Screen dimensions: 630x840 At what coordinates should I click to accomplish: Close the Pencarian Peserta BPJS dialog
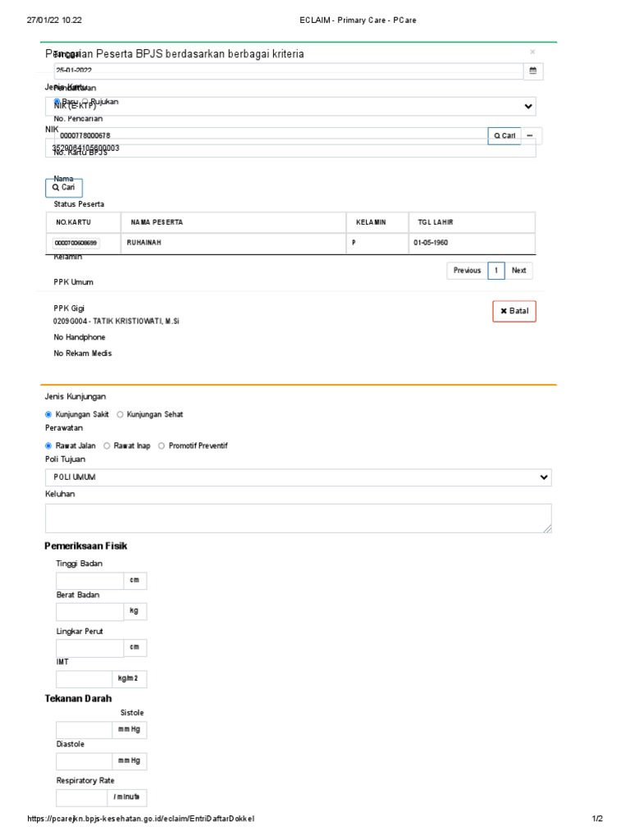point(532,52)
